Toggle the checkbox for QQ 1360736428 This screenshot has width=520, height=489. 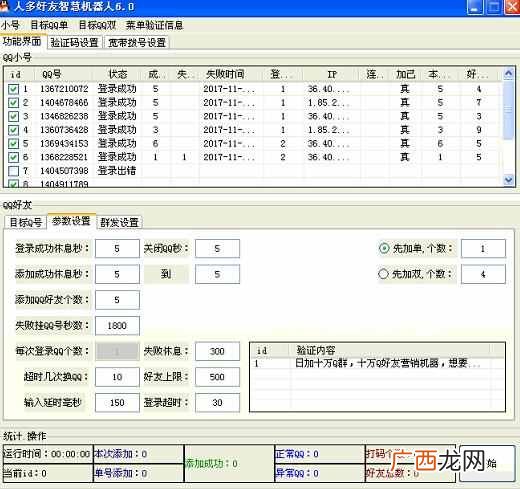(13, 130)
